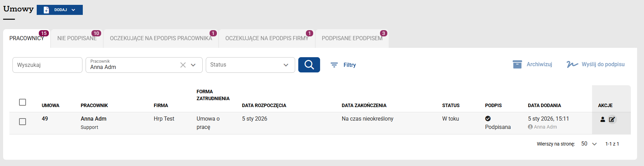Click the archive box icon
The image size is (644, 166).
[x=517, y=64]
